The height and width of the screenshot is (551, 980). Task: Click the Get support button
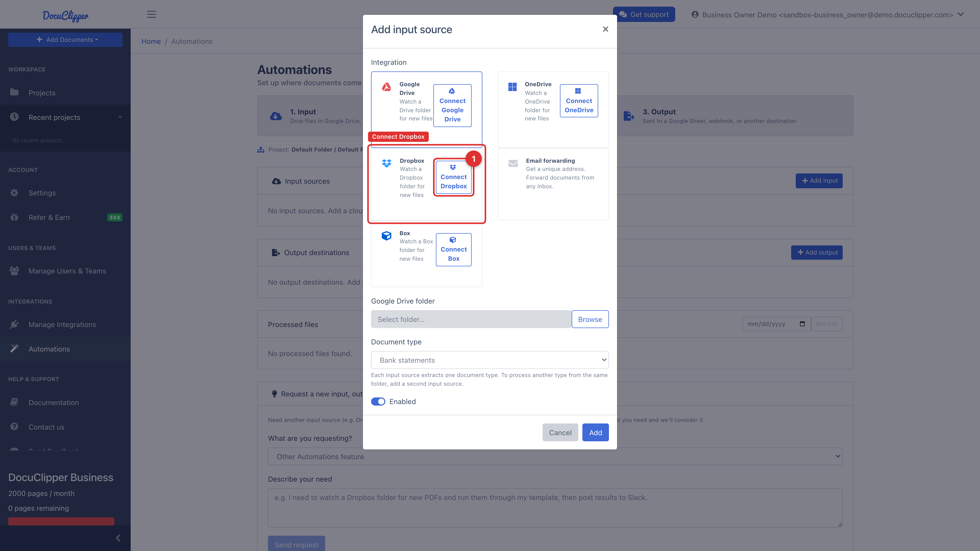click(x=644, y=15)
